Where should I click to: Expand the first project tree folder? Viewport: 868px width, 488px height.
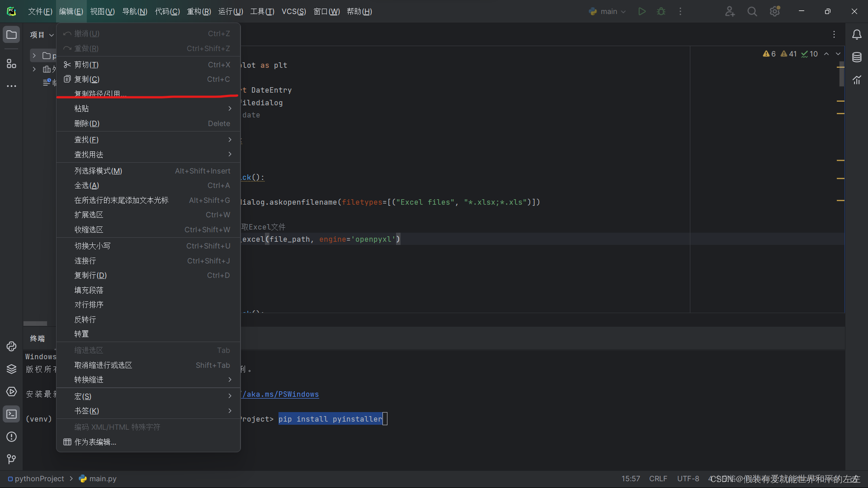click(x=34, y=56)
